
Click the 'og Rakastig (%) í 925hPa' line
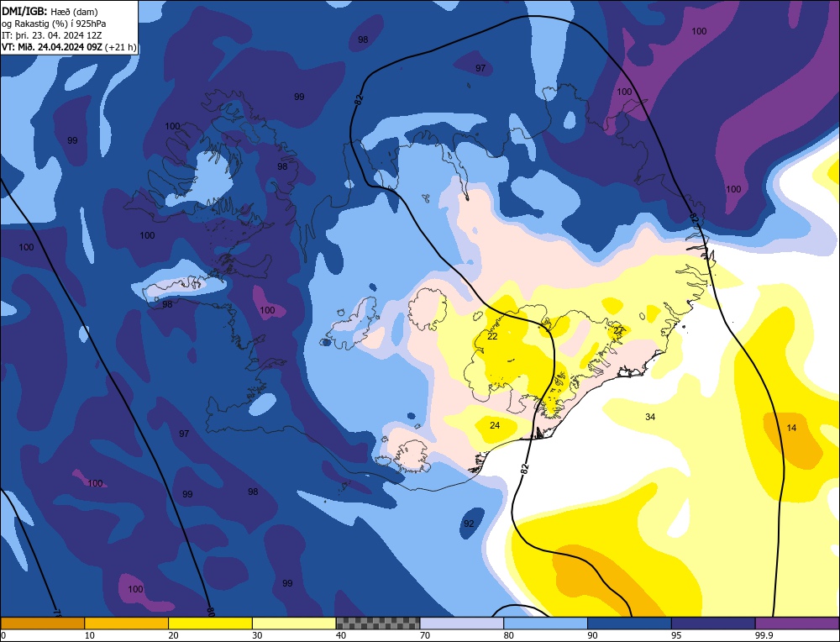54,24
